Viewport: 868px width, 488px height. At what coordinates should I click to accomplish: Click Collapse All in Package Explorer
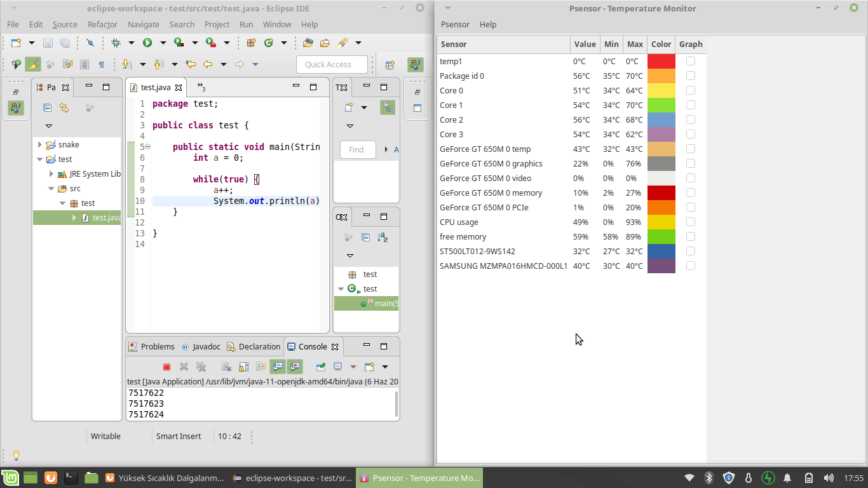(x=47, y=108)
